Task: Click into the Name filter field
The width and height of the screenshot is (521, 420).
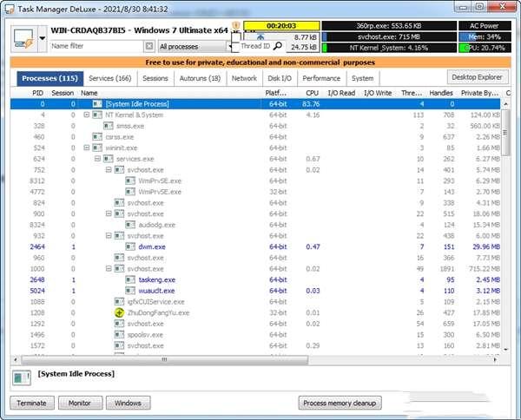Action: point(96,46)
